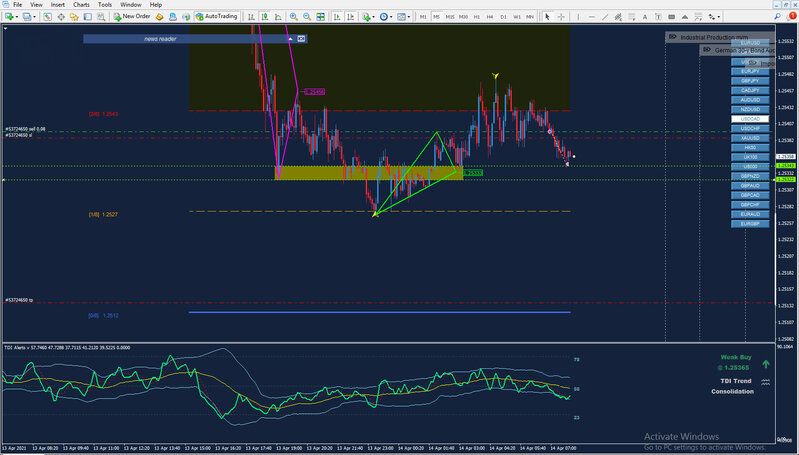Image resolution: width=799 pixels, height=455 pixels.
Task: Toggle the AutoTrading button
Action: click(x=217, y=17)
